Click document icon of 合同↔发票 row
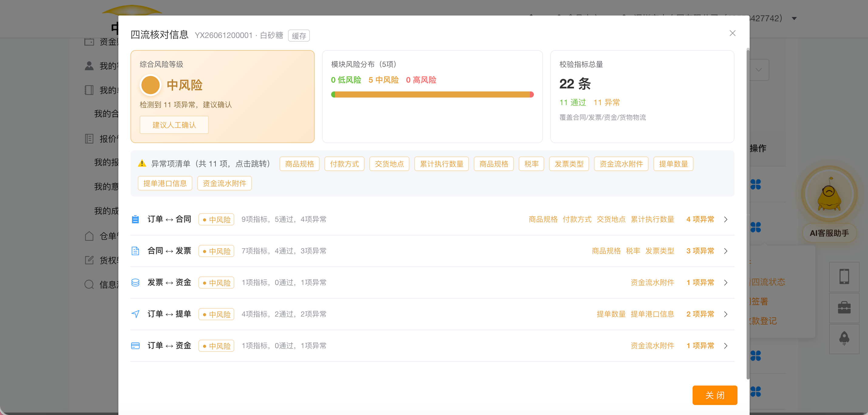 click(x=135, y=251)
